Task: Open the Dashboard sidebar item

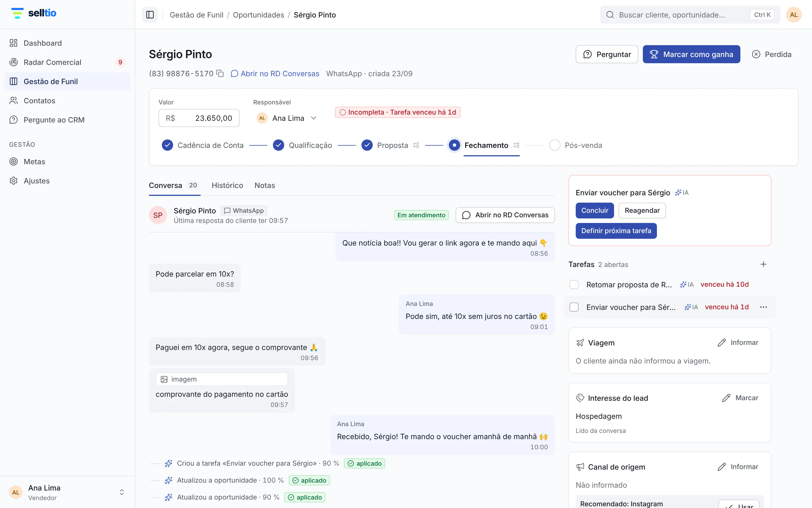Action: 67,43
